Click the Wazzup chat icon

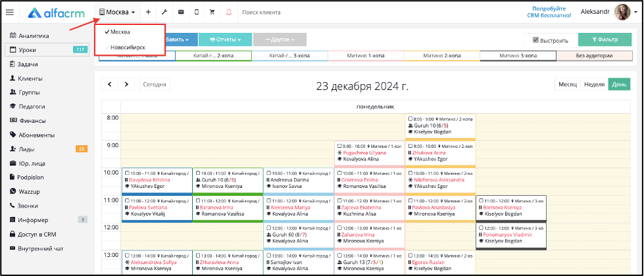coord(12,191)
